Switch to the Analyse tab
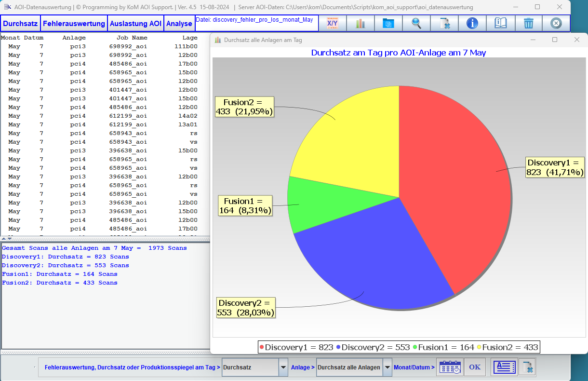 (x=179, y=24)
